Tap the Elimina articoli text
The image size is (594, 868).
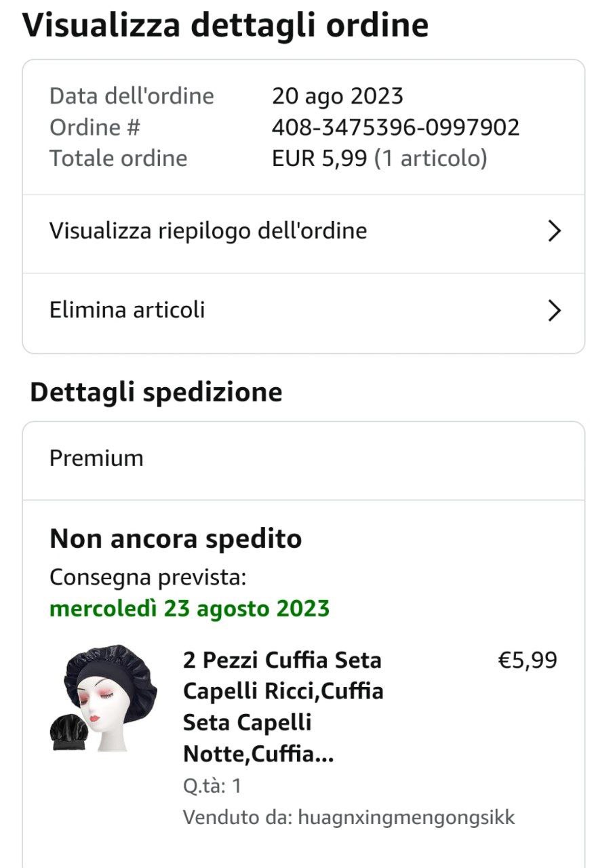point(127,311)
